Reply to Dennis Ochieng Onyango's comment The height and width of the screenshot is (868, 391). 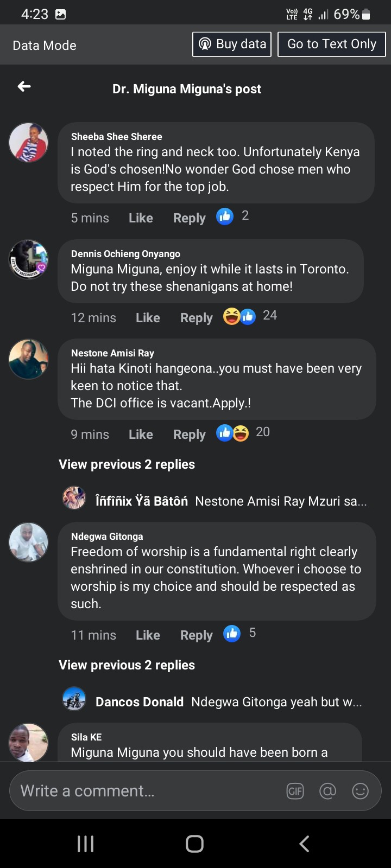tap(196, 318)
